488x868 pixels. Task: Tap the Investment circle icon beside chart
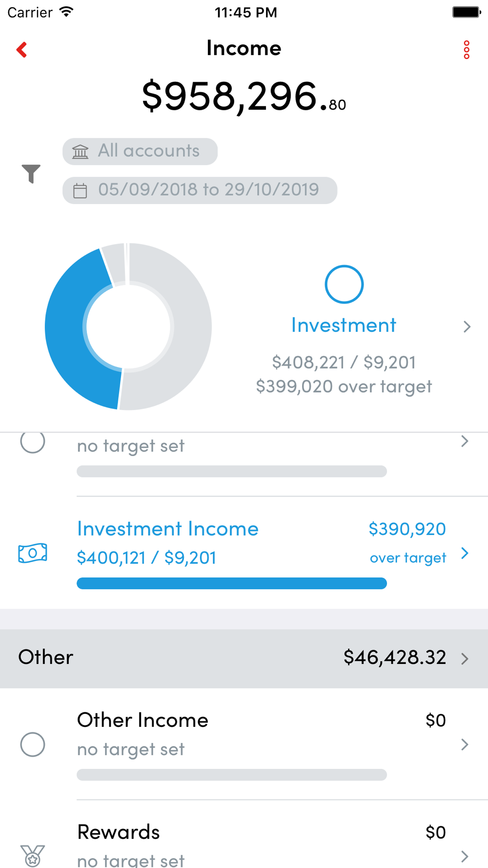(344, 284)
